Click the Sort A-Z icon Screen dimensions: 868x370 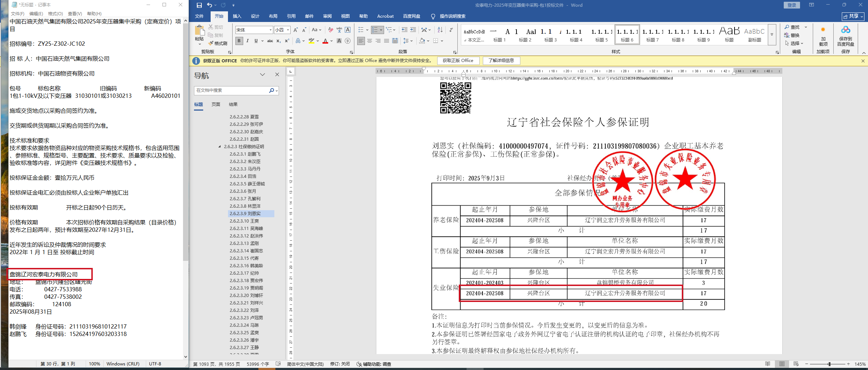(x=440, y=30)
